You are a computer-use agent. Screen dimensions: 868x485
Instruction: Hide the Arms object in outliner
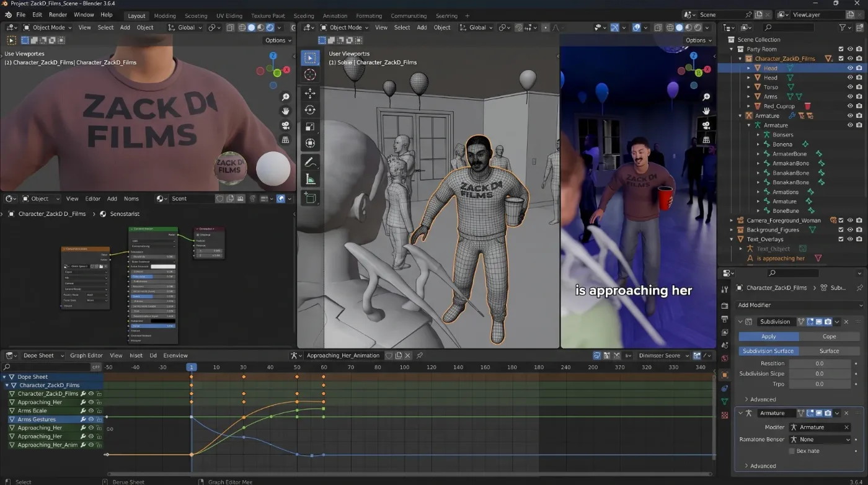click(850, 97)
